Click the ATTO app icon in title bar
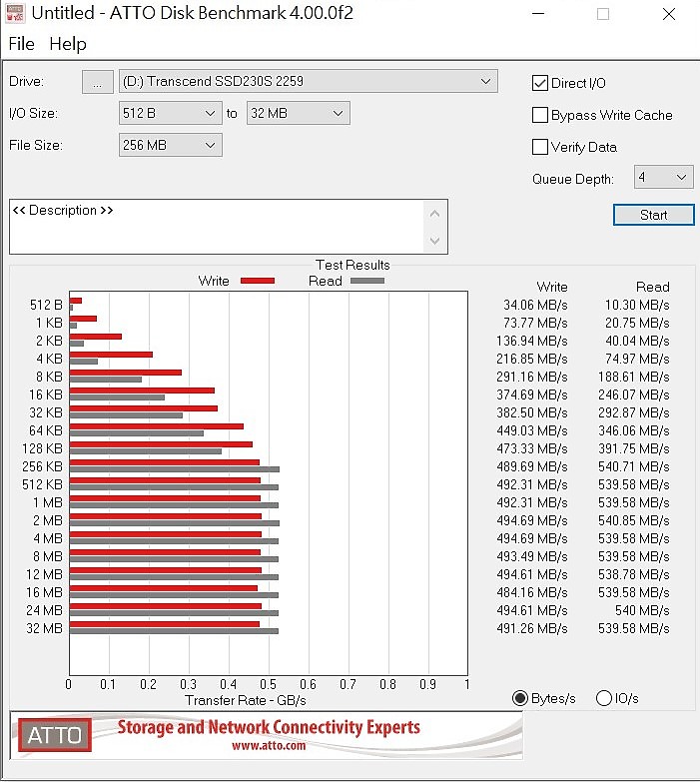The height and width of the screenshot is (782, 700). 15,13
